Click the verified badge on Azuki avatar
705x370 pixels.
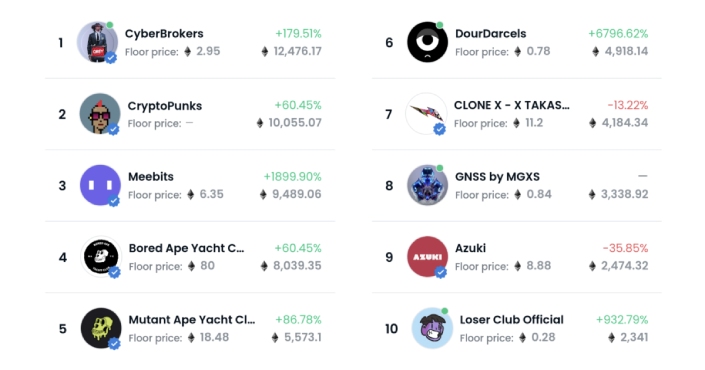click(441, 272)
